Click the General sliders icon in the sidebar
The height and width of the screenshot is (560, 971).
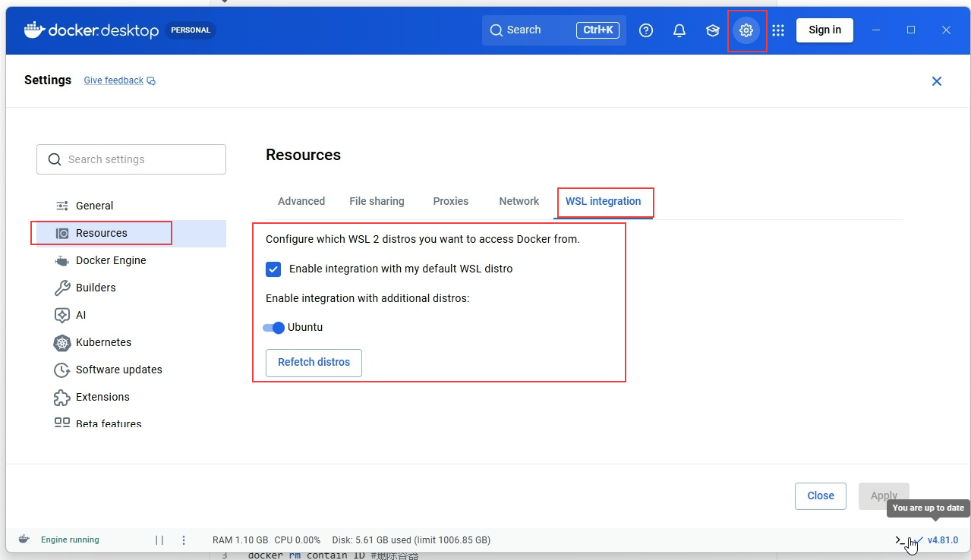62,206
